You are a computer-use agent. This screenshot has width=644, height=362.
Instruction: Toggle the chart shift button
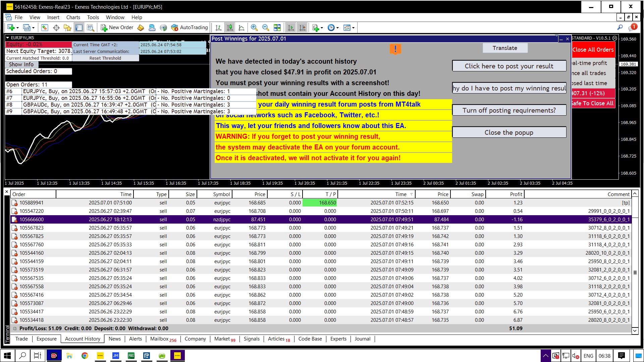[x=302, y=27]
